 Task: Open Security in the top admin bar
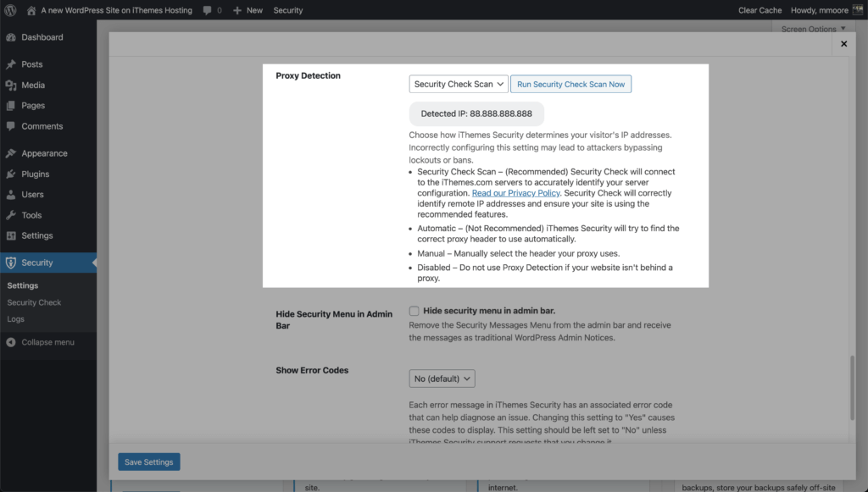(288, 10)
